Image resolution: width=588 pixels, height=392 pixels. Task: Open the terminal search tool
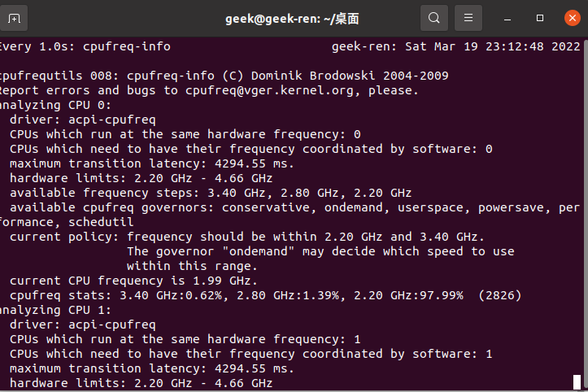[x=433, y=18]
